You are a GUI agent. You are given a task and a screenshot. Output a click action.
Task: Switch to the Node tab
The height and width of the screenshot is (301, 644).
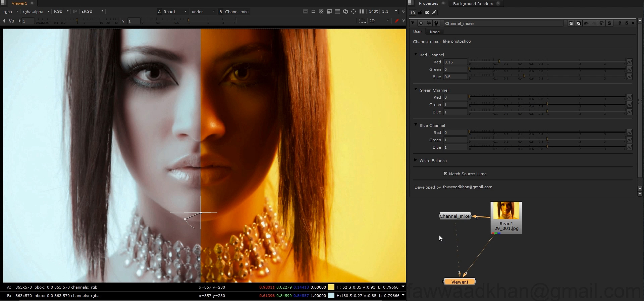click(435, 32)
